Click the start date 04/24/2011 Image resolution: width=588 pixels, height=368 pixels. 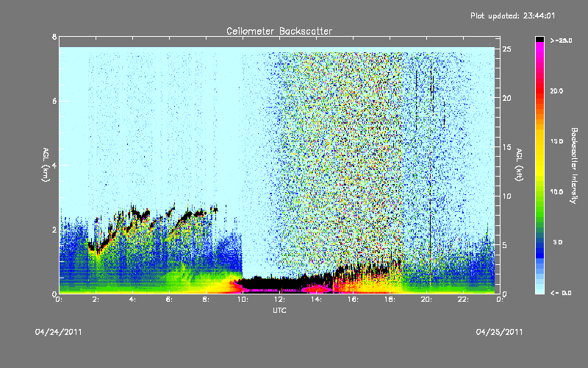point(59,332)
